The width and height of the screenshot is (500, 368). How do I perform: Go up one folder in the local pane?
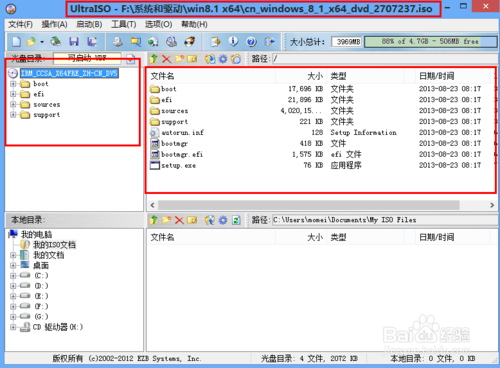(x=153, y=220)
